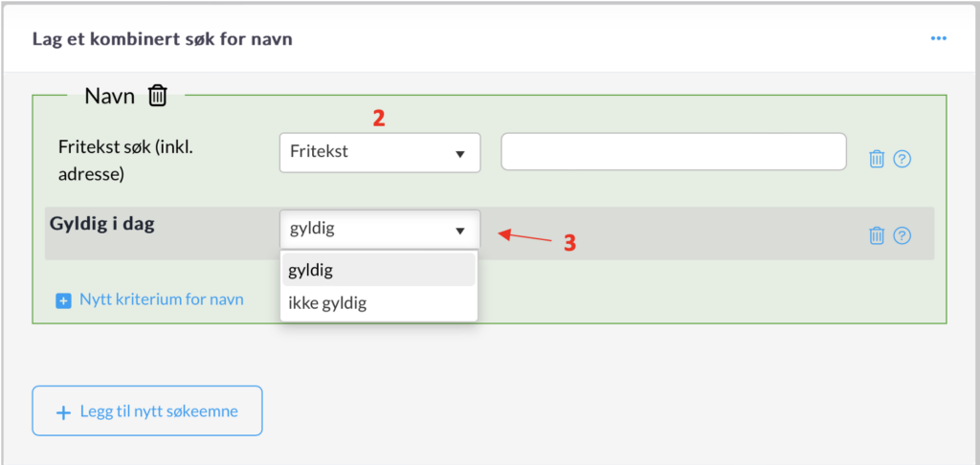Click the 'Navn' group heading
980x465 pixels.
click(109, 96)
